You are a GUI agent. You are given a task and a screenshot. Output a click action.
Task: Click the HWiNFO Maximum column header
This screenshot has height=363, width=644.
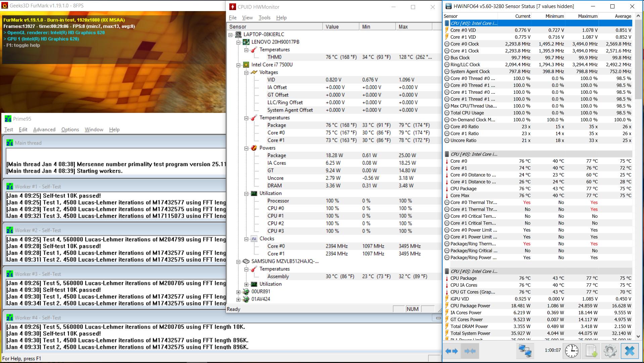point(582,16)
